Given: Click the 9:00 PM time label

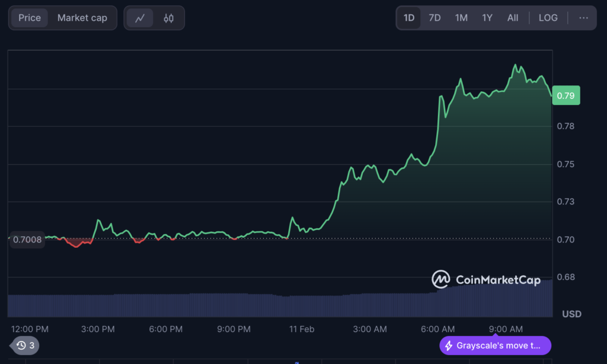Looking at the screenshot, I should pyautogui.click(x=234, y=329).
